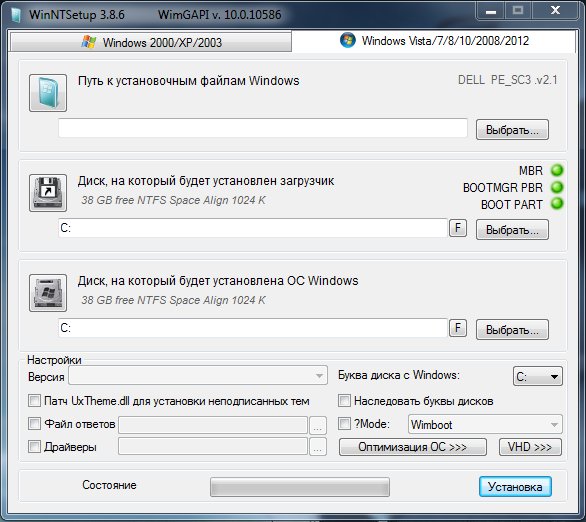This screenshot has width=586, height=522.
Task: Click the green BOOTMGR PBR status indicator
Action: (557, 187)
